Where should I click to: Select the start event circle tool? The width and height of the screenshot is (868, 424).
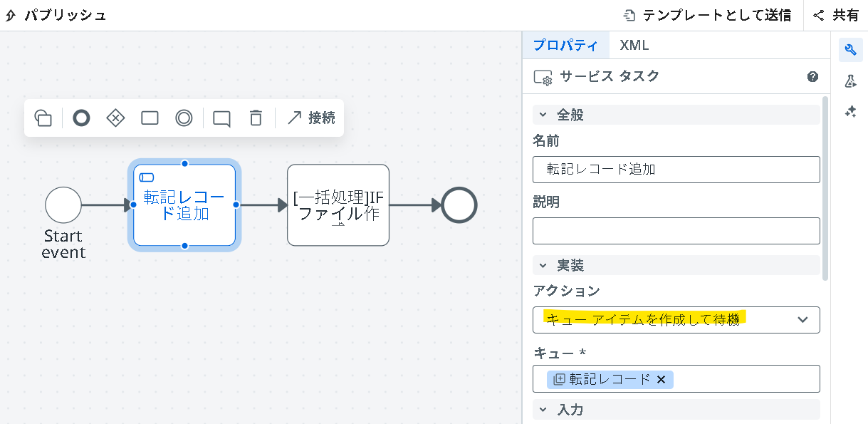click(x=81, y=118)
